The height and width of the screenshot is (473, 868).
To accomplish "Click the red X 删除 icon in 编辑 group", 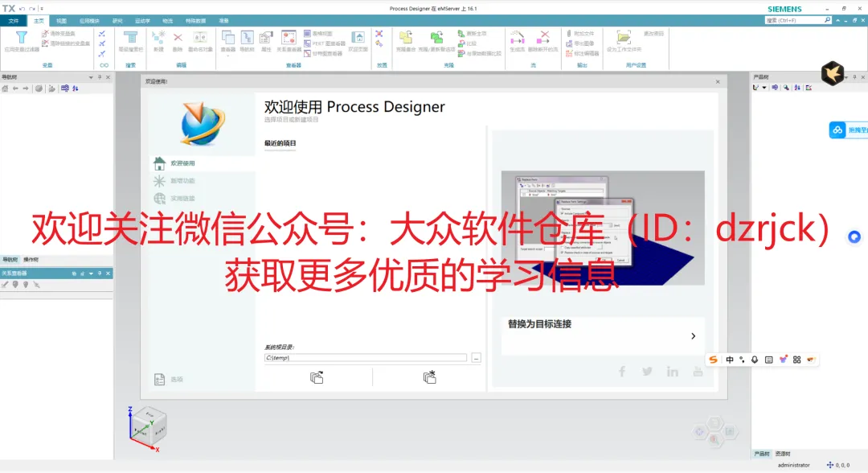I will pyautogui.click(x=178, y=37).
